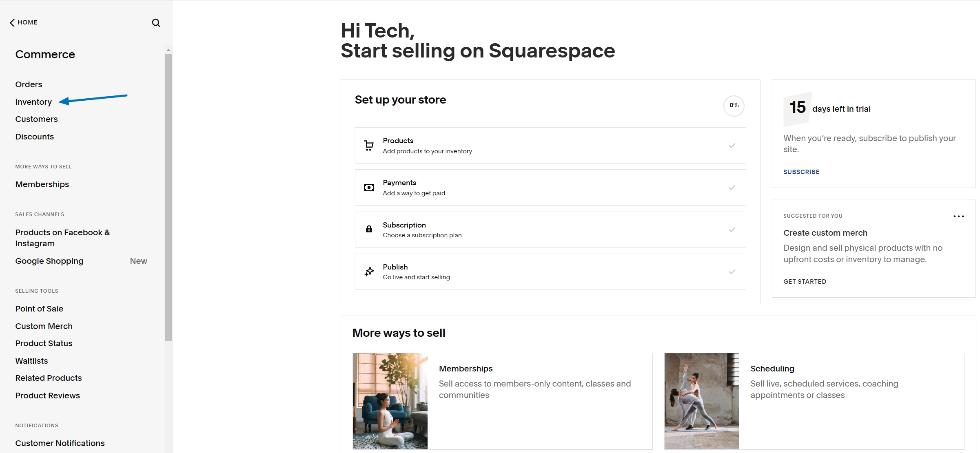Click the Memberships yoga thumbnail image
Screen dimensions: 980x453
(x=390, y=401)
